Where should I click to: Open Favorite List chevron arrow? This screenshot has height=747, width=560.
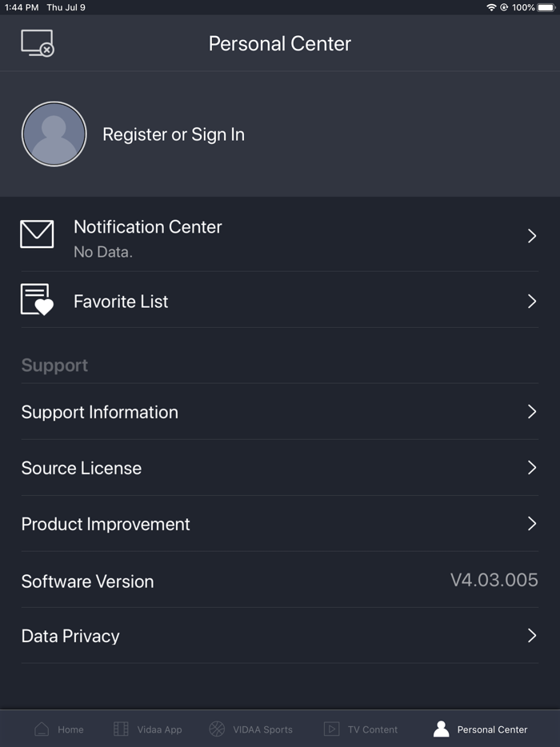click(531, 302)
